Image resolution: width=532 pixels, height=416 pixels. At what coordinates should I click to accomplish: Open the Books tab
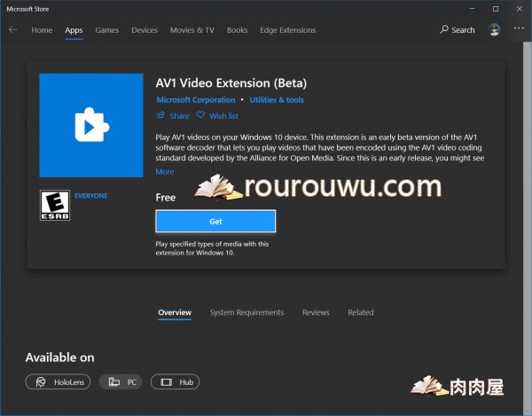[x=237, y=30]
